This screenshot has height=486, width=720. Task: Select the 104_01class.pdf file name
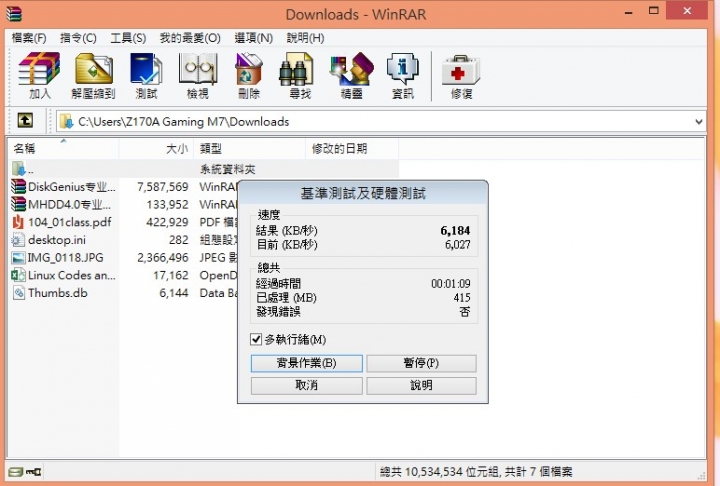70,222
